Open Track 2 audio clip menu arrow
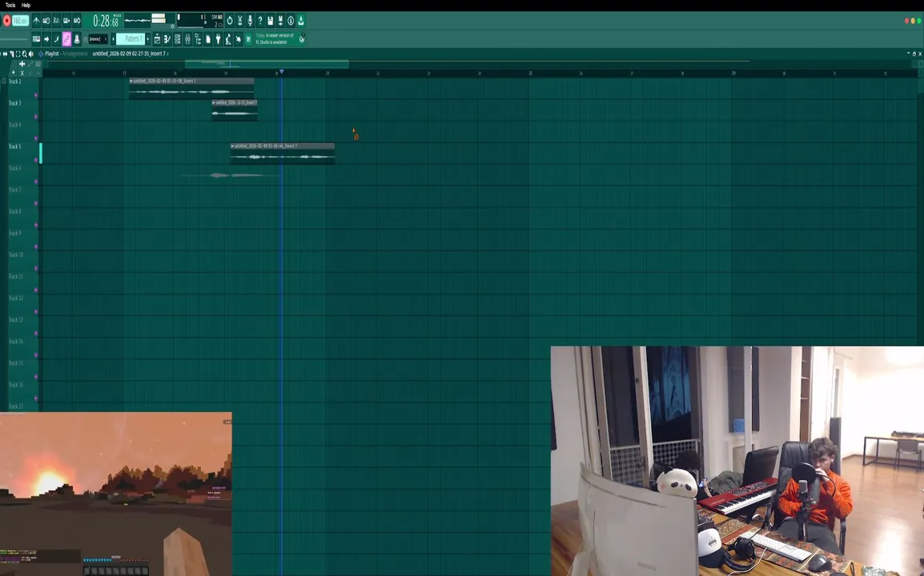 pyautogui.click(x=131, y=81)
